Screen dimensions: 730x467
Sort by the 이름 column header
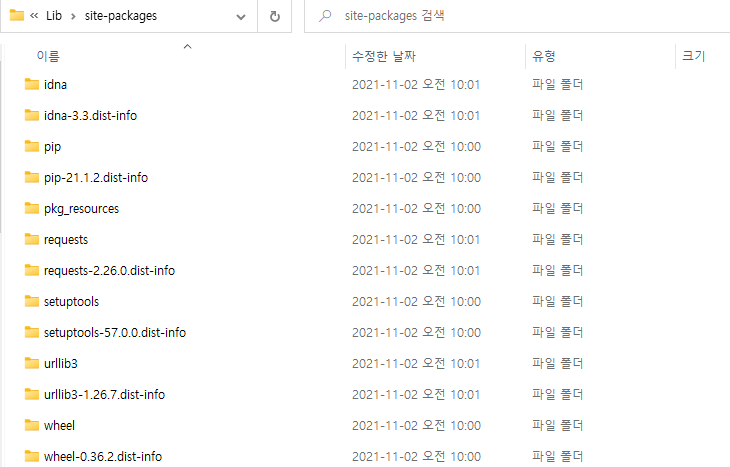point(48,56)
